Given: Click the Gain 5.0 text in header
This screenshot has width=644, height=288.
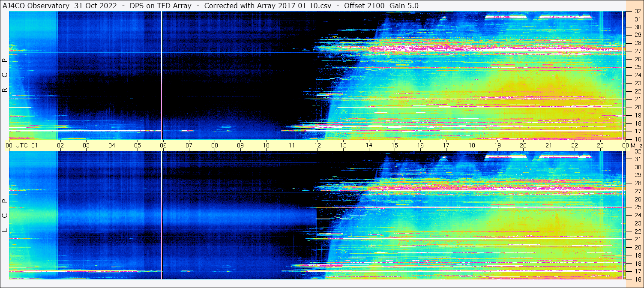Looking at the screenshot, I should (404, 6).
